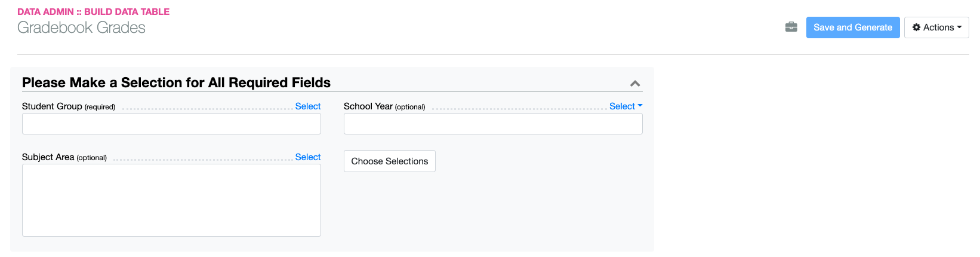Image resolution: width=980 pixels, height=257 pixels.
Task: Click the 'Please Make a Selection' panel heading
Action: tap(176, 82)
